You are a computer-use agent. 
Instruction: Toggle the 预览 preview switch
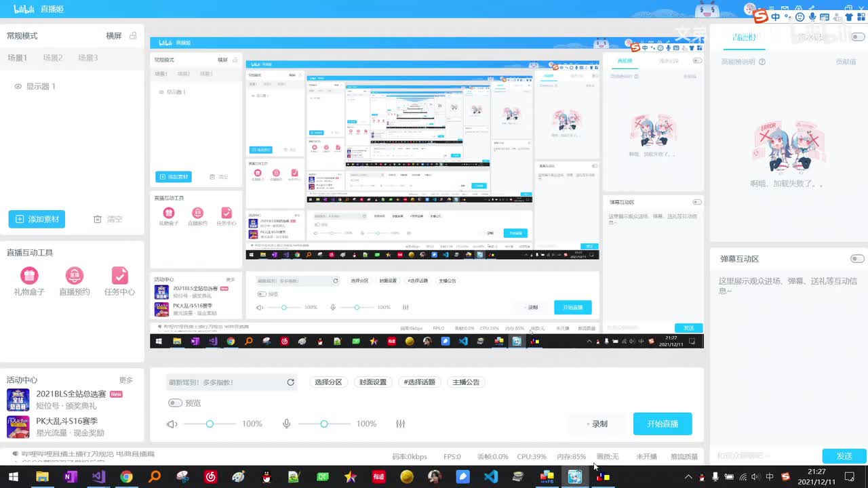[x=175, y=403]
